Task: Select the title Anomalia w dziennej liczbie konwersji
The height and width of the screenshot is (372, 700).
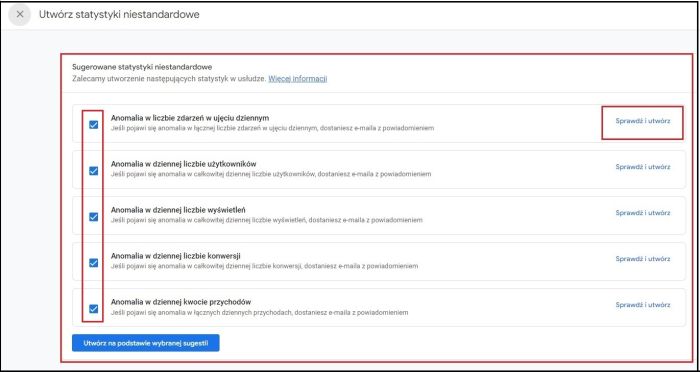Action: 175,256
